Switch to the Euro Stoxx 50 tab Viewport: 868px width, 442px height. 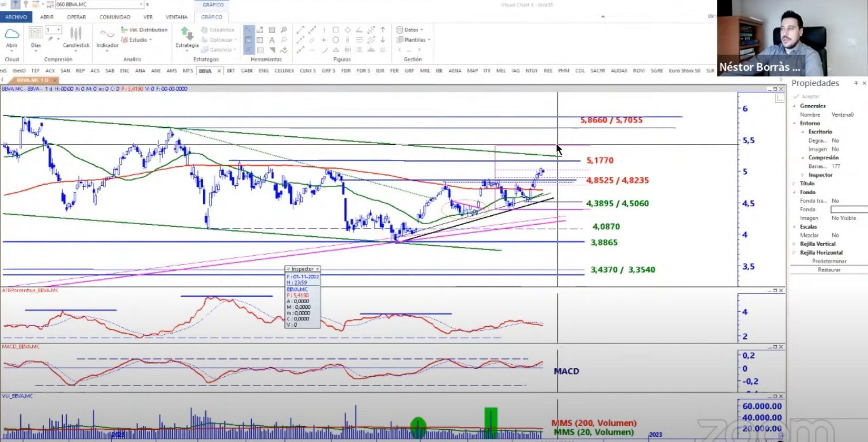pos(685,71)
